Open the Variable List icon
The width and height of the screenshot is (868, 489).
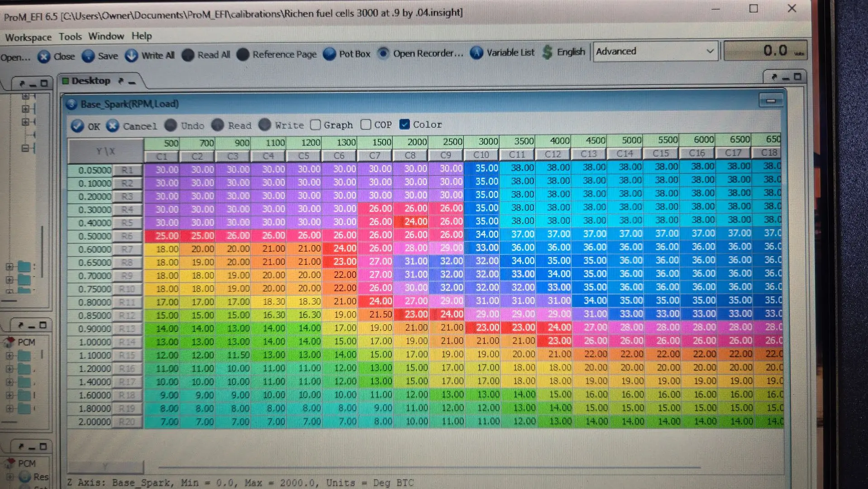[477, 53]
